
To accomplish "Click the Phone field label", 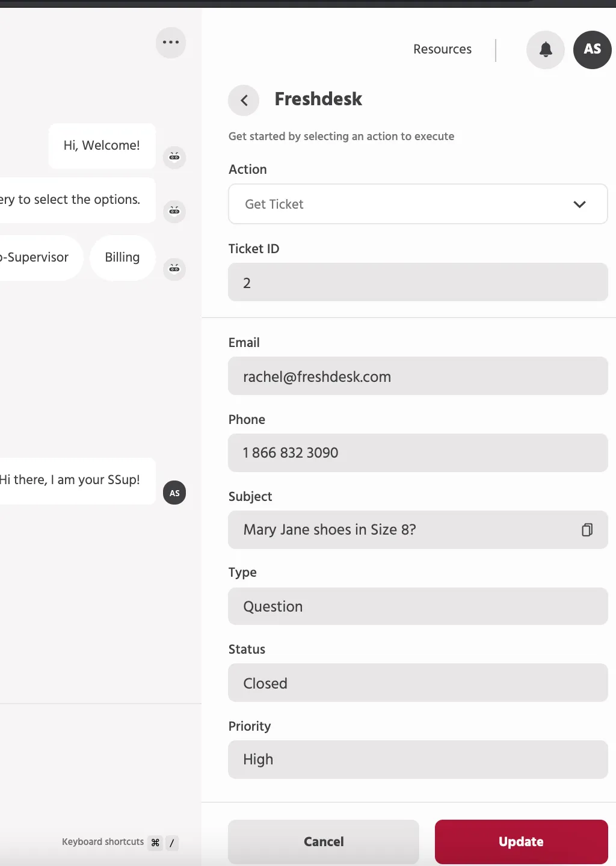I will (247, 420).
